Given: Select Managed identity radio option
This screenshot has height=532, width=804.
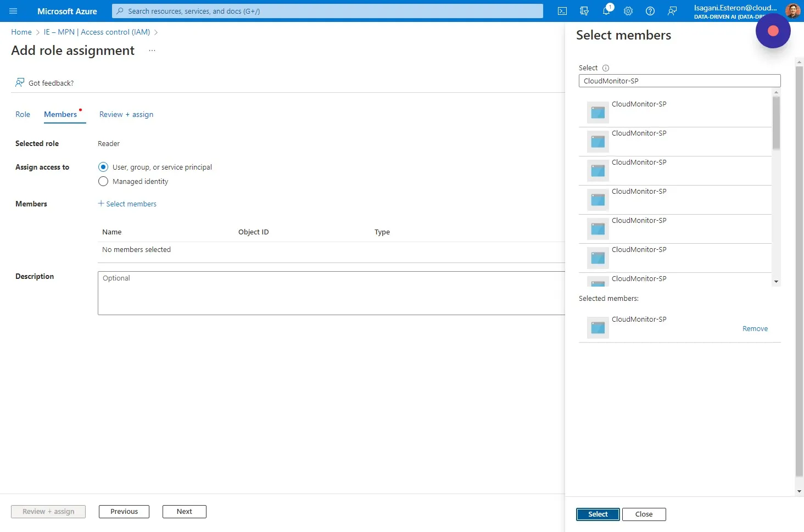Looking at the screenshot, I should 103,181.
